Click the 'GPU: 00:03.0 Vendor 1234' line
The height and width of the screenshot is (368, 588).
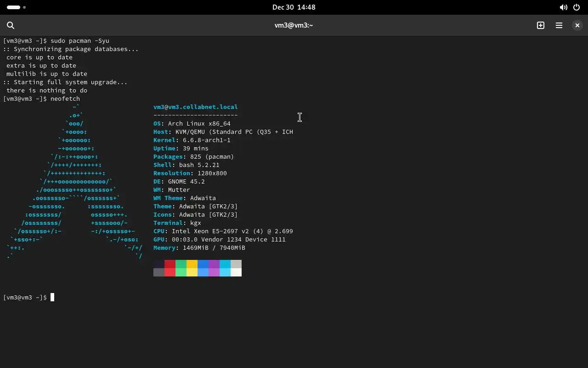(220, 239)
